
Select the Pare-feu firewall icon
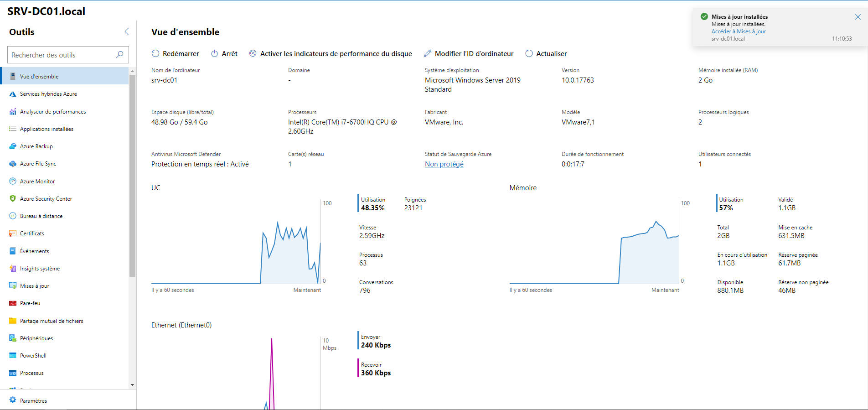[x=13, y=303]
